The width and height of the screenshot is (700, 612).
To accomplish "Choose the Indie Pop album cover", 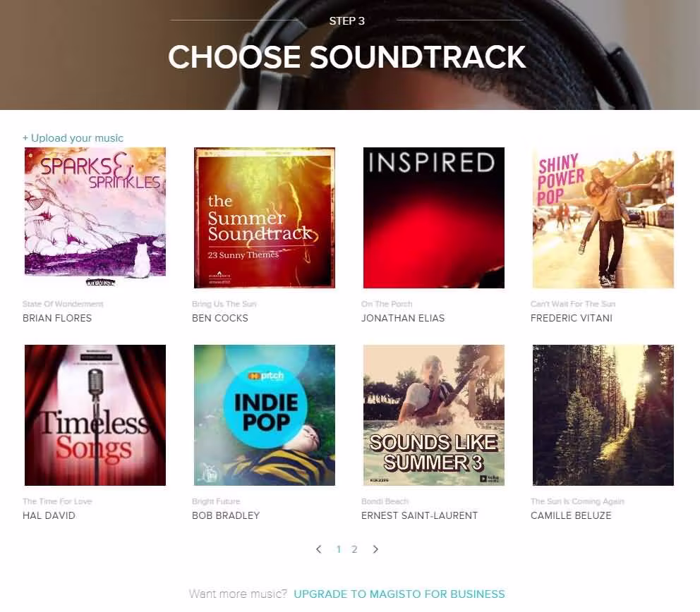I will point(265,415).
